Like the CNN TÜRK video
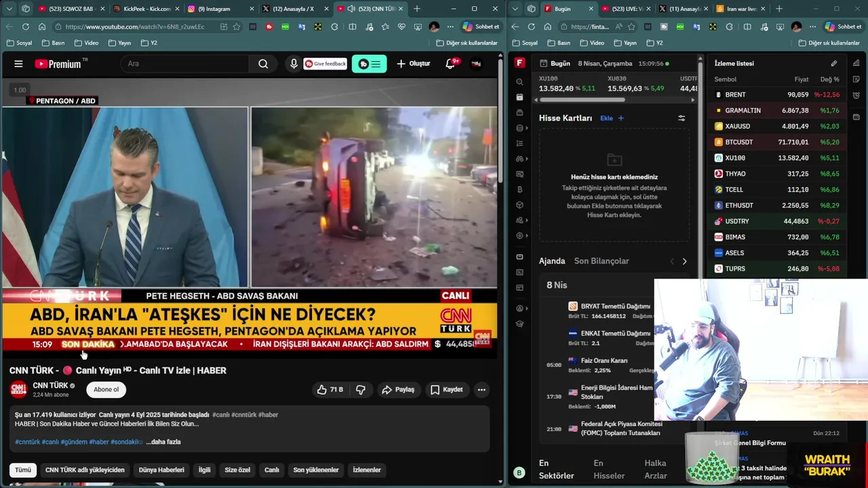Screen dimensions: 868x488 (330, 390)
